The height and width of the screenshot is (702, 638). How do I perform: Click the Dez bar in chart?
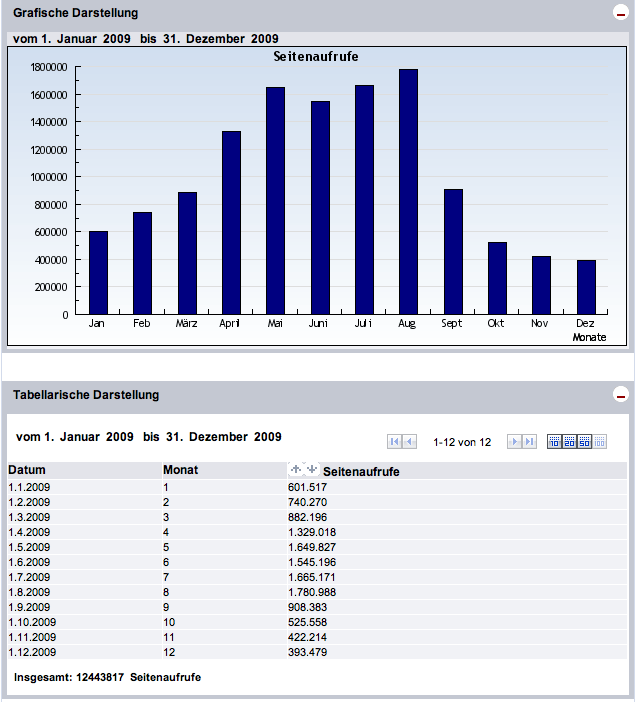[x=586, y=287]
